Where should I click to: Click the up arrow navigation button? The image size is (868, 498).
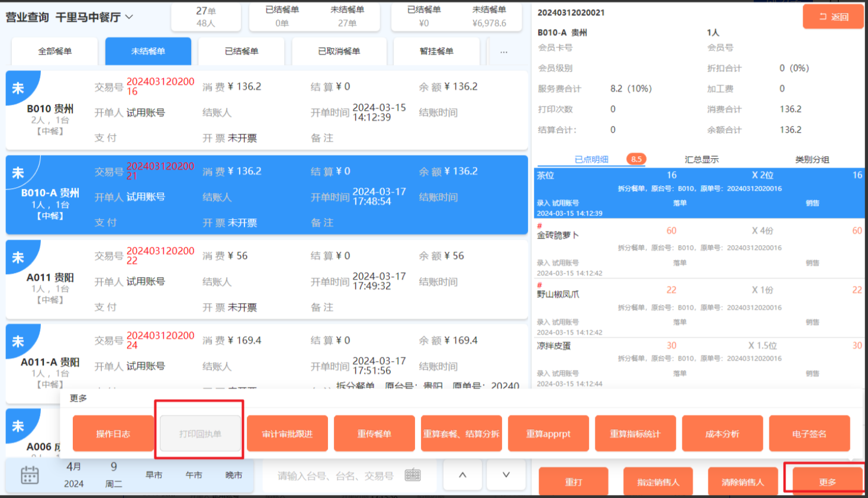point(462,475)
